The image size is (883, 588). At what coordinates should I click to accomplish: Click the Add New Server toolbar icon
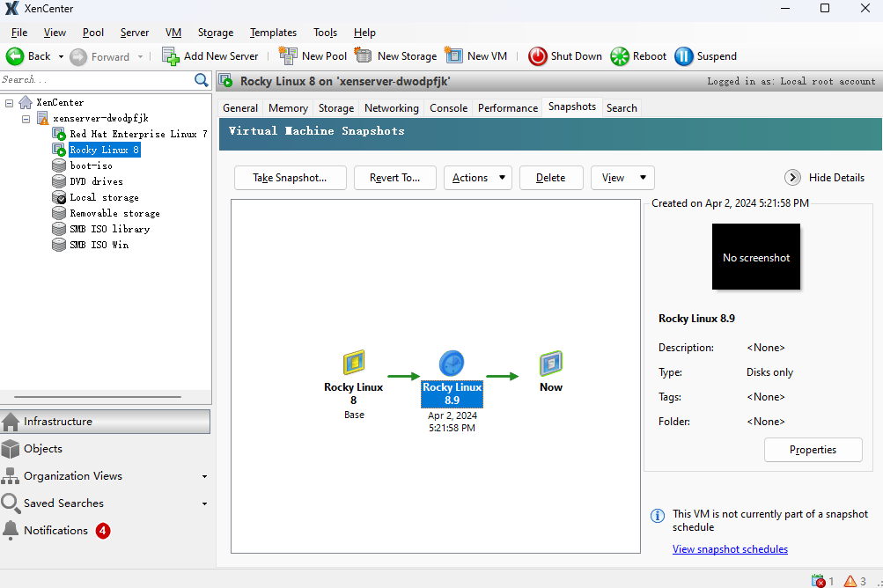[x=171, y=56]
